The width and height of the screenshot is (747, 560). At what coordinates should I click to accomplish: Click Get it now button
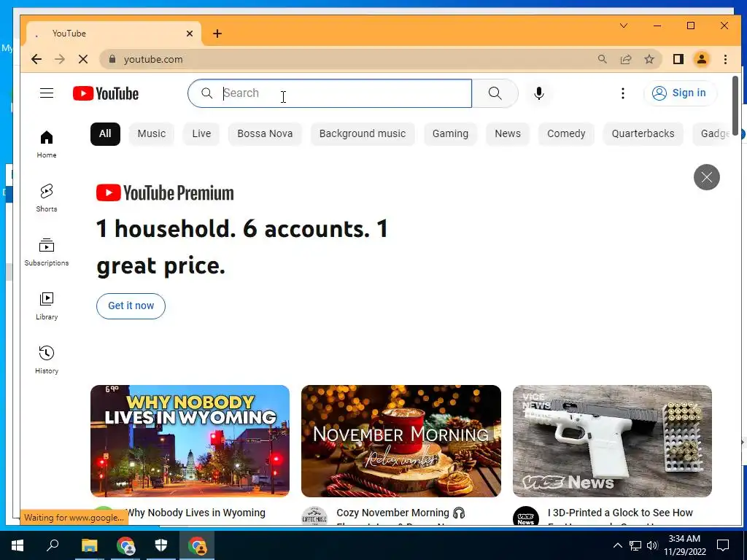131,306
